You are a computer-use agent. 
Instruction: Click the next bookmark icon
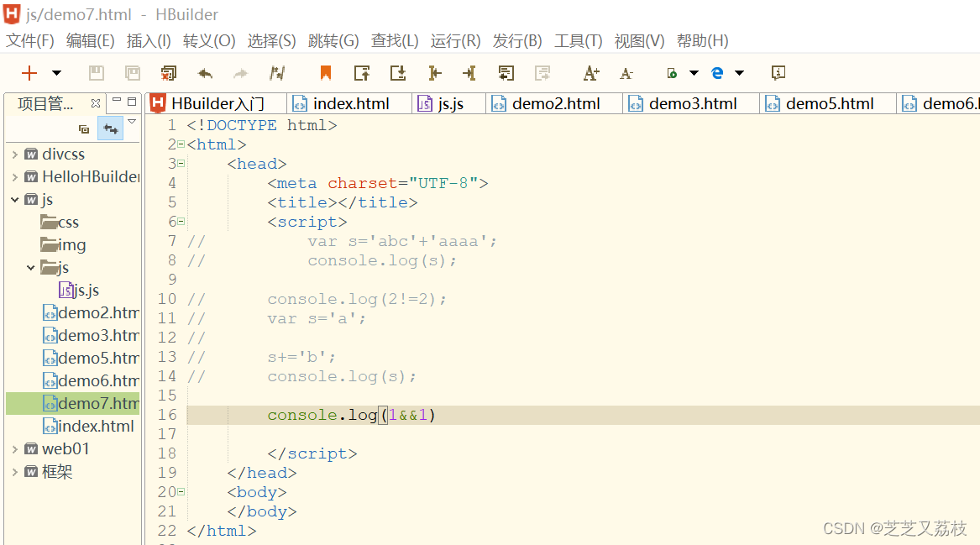[398, 73]
